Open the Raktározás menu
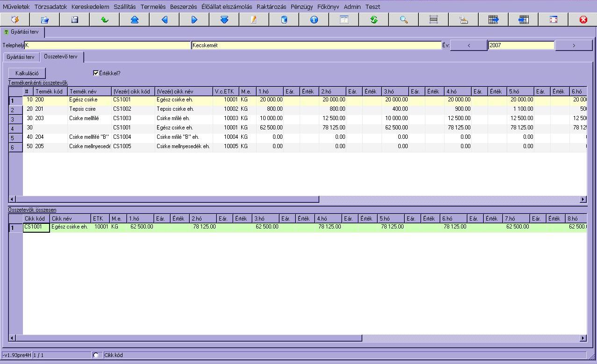The image size is (597, 364). (271, 7)
